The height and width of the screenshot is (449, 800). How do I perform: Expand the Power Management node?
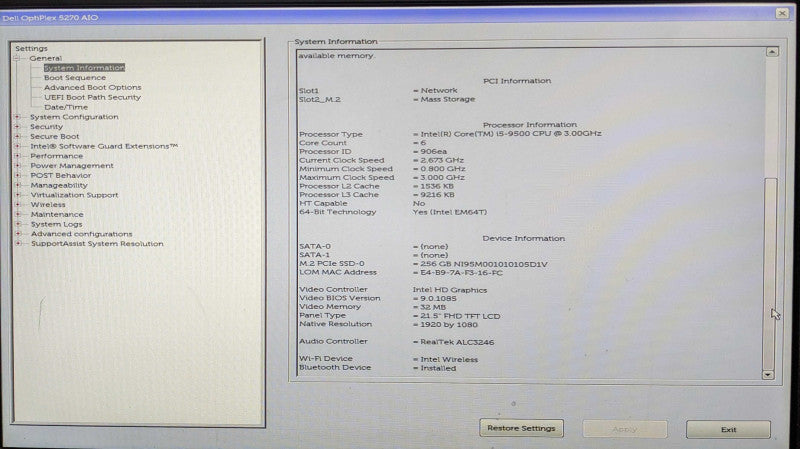click(17, 165)
